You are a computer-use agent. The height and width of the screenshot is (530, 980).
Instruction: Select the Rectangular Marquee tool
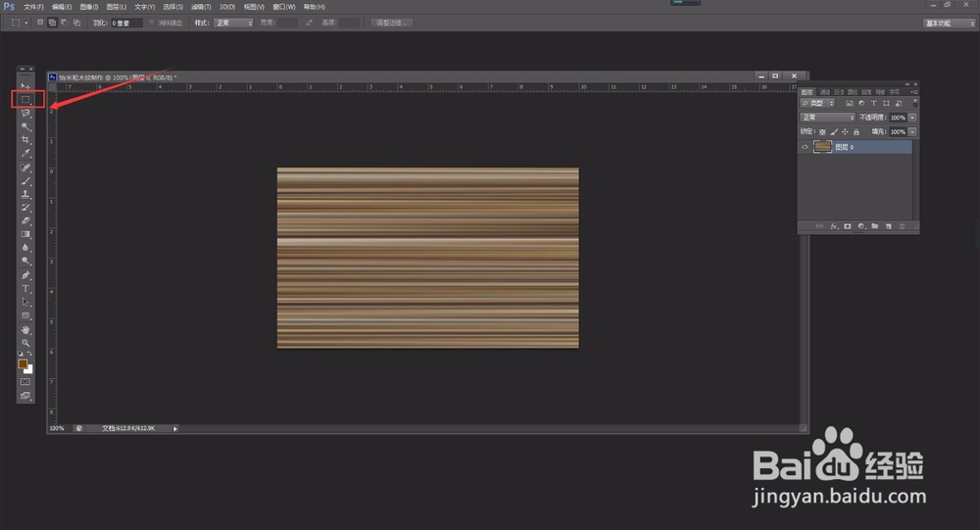[25, 99]
